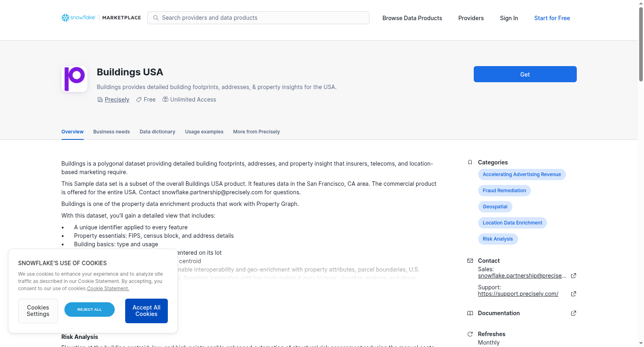Select Risk Analysis category chip
The width and height of the screenshot is (644, 347).
coord(498,239)
